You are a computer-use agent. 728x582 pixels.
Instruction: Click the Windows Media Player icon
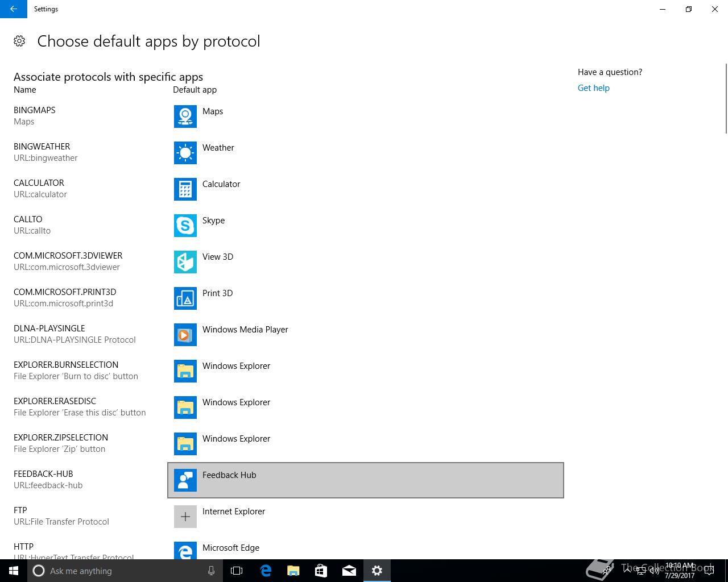tap(185, 335)
